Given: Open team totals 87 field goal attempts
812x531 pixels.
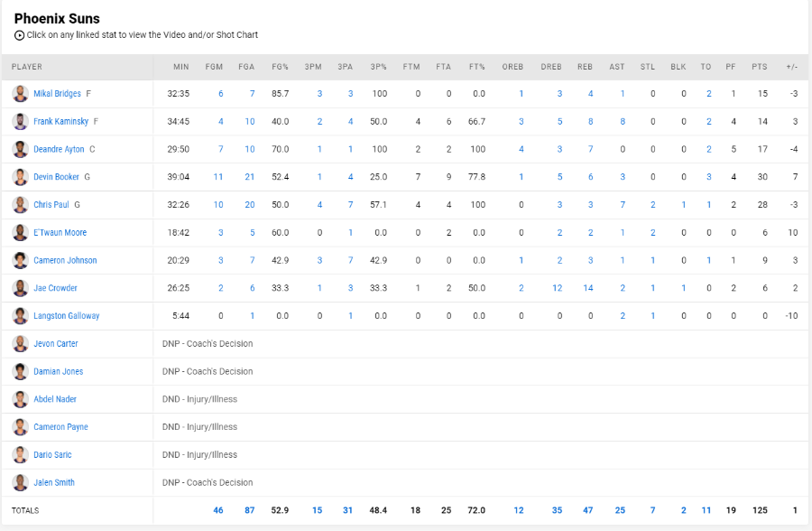Looking at the screenshot, I should [x=250, y=510].
